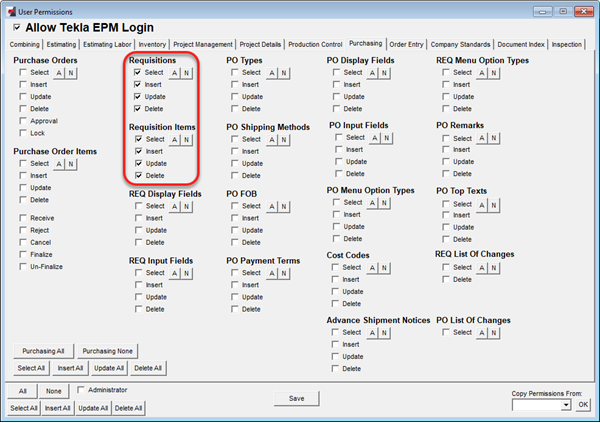Click the Purchasing None button

pos(108,351)
